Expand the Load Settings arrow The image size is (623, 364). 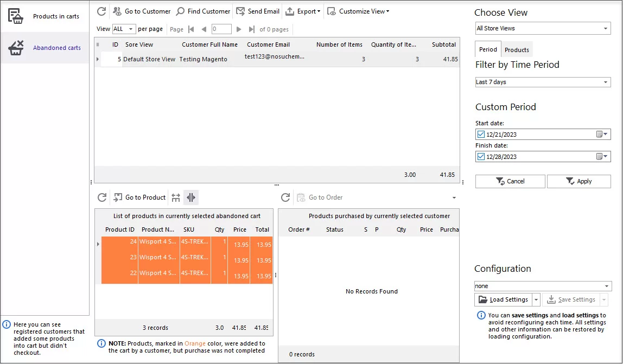point(536,299)
